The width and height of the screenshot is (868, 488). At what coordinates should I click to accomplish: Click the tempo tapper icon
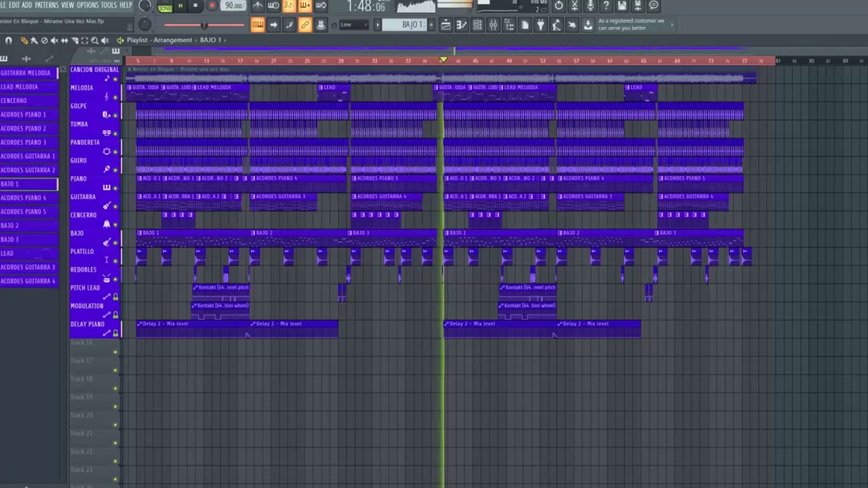click(556, 25)
